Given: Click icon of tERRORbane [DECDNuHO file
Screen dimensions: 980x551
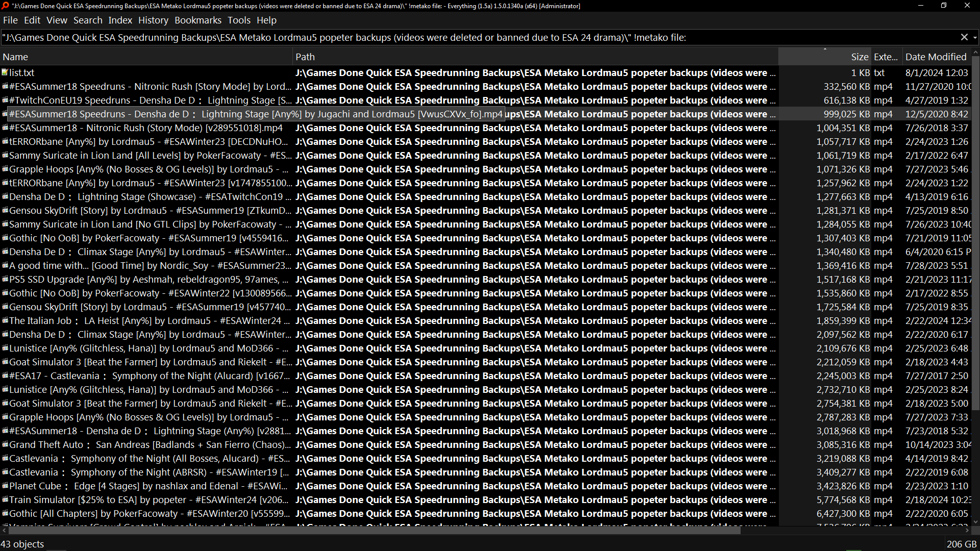Looking at the screenshot, I should pyautogui.click(x=5, y=141).
